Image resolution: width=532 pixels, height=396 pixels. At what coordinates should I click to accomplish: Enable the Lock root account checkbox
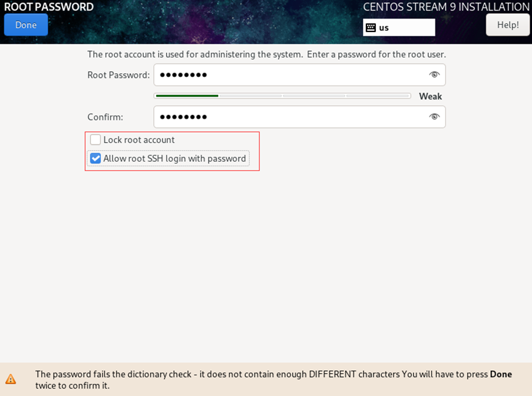pyautogui.click(x=95, y=140)
